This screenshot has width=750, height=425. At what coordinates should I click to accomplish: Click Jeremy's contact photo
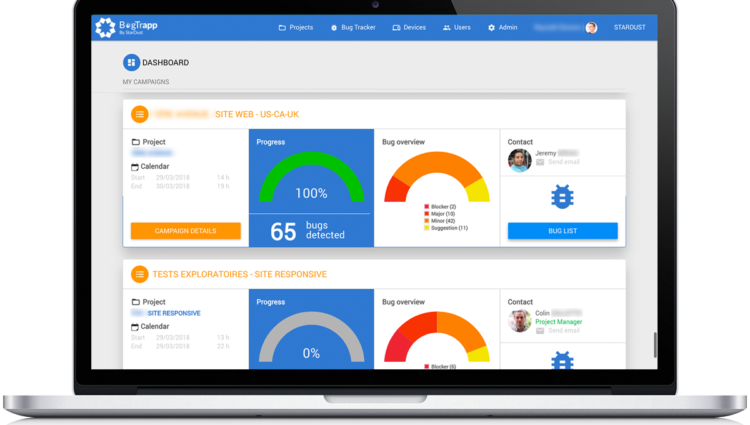(x=520, y=160)
